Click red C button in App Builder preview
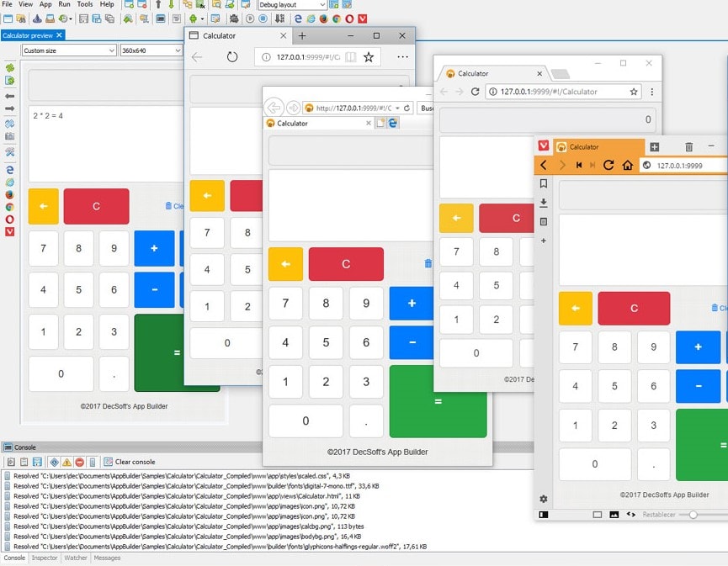Image resolution: width=728 pixels, height=566 pixels. coord(96,206)
